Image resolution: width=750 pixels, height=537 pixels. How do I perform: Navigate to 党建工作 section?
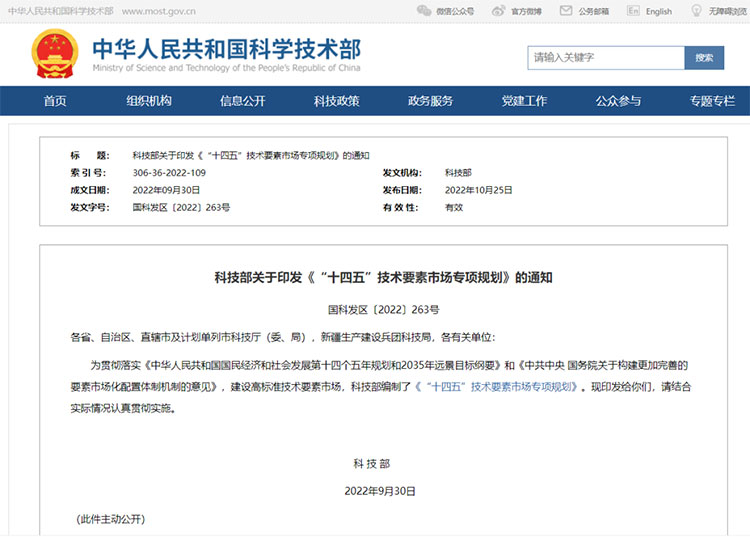click(x=524, y=101)
